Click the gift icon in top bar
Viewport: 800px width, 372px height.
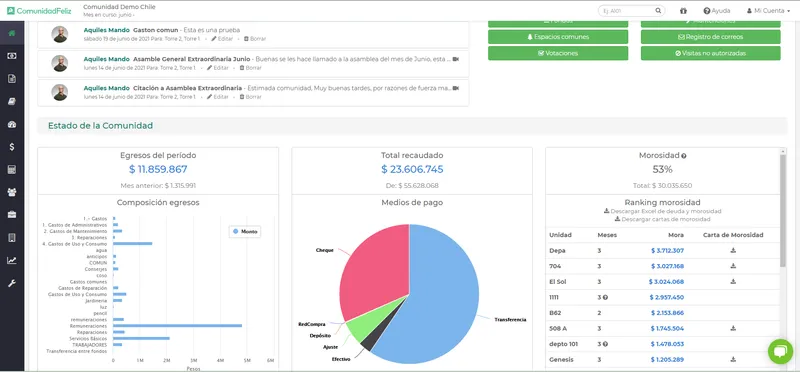click(x=683, y=11)
